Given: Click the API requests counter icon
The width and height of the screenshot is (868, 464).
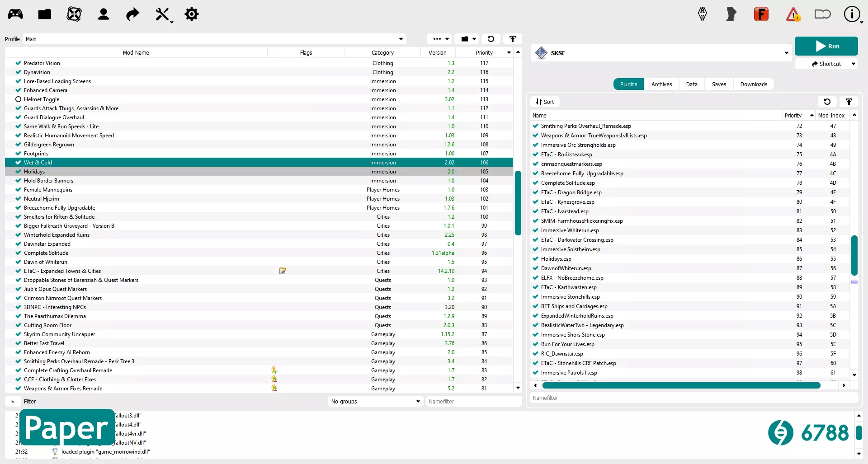Looking at the screenshot, I should click(781, 432).
